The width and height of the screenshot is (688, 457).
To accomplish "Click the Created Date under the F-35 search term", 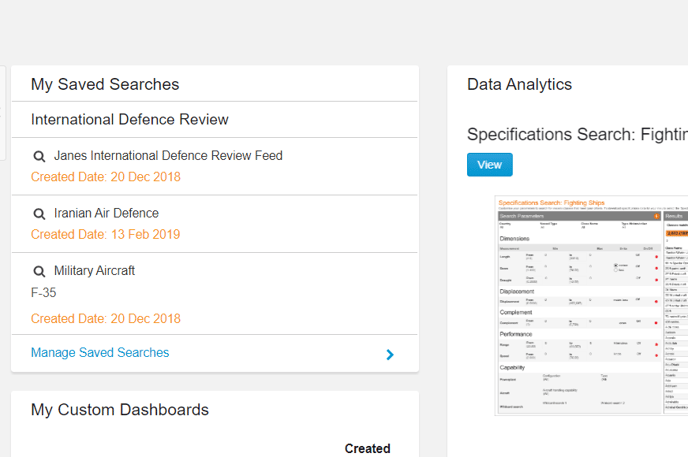I will pyautogui.click(x=106, y=318).
